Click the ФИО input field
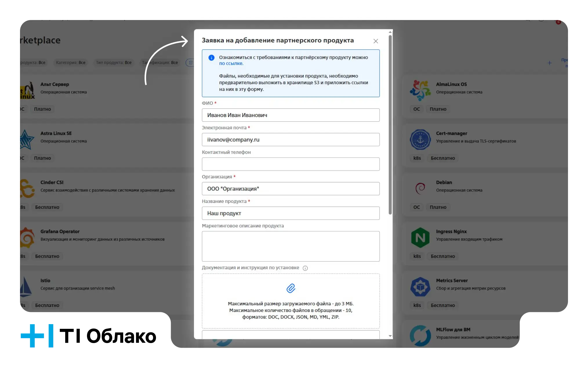Screen dimensions: 588x368 coord(291,115)
